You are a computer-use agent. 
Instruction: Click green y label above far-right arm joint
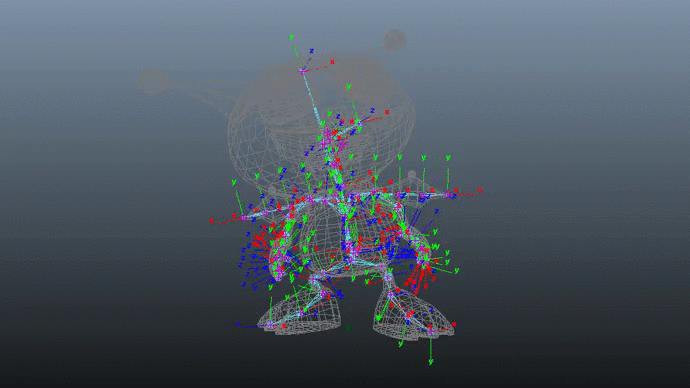tap(448, 157)
